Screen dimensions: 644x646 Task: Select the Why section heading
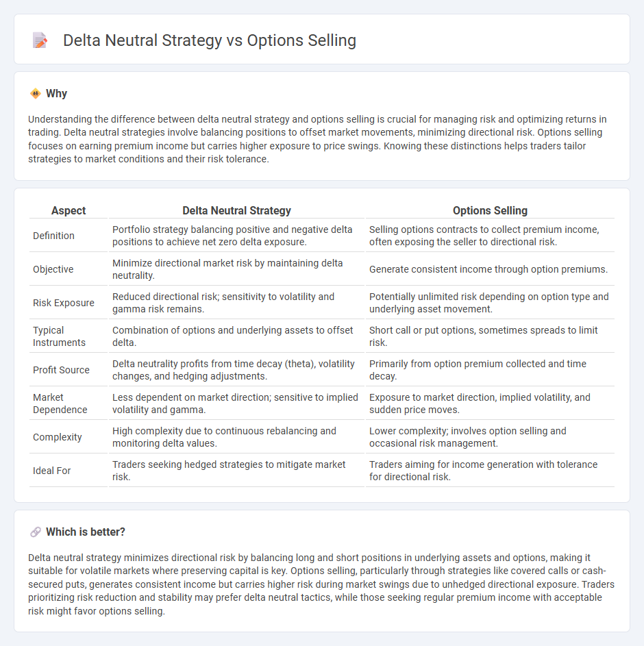coord(56,94)
